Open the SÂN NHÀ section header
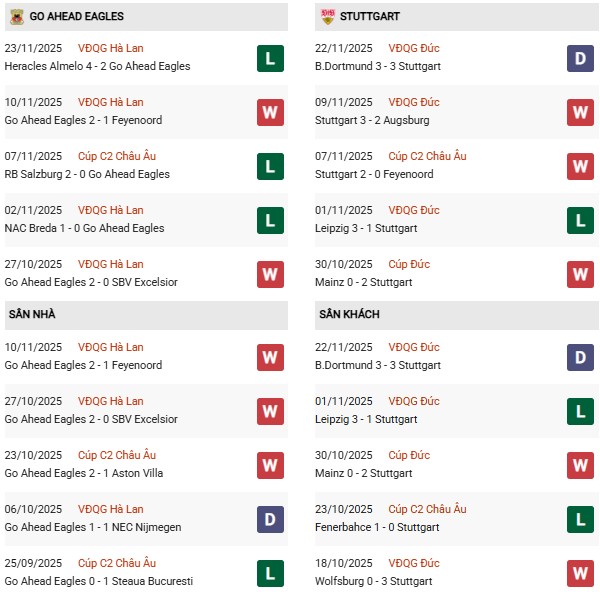 [32, 314]
